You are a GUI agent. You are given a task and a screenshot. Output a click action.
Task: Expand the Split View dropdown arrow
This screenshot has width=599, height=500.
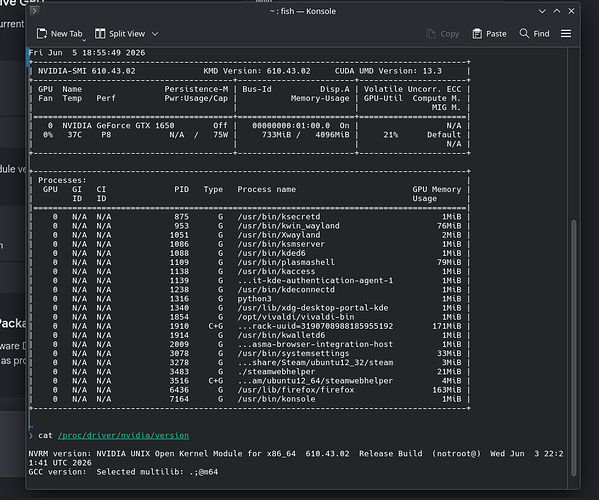pos(155,34)
